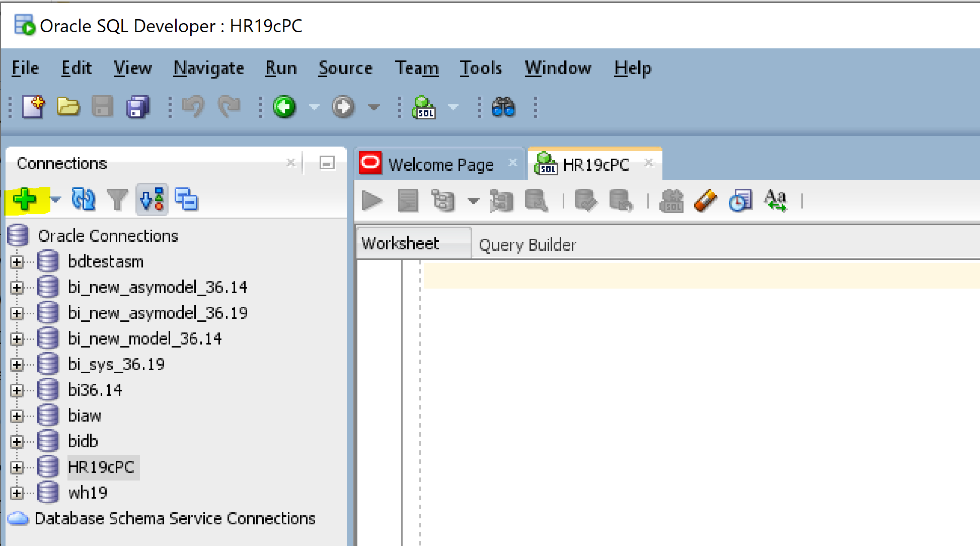Open the Team menu
The height and width of the screenshot is (546, 980).
pos(416,68)
